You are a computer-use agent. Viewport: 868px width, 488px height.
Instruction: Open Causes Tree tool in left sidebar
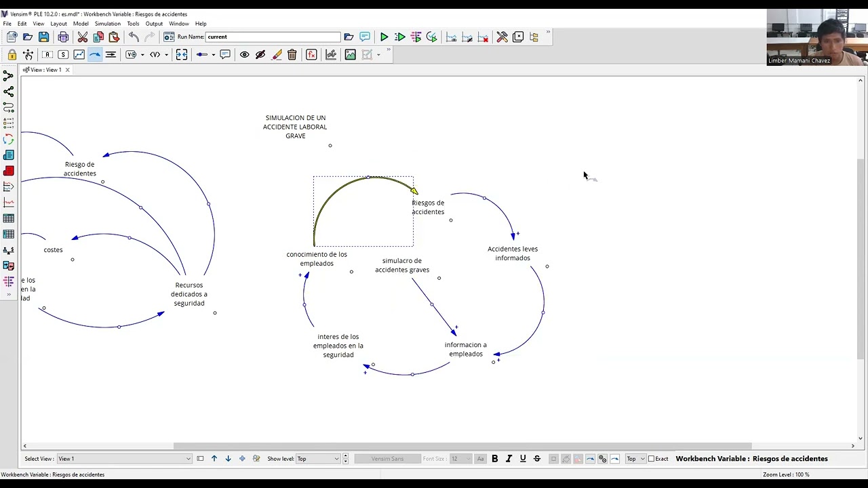pyautogui.click(x=9, y=76)
